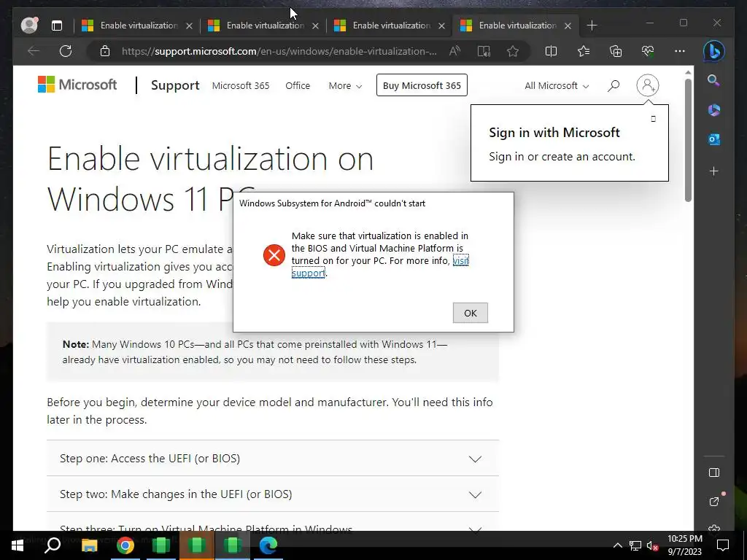Open Collections icon in Edge toolbar
This screenshot has width=747, height=560.
click(x=616, y=51)
